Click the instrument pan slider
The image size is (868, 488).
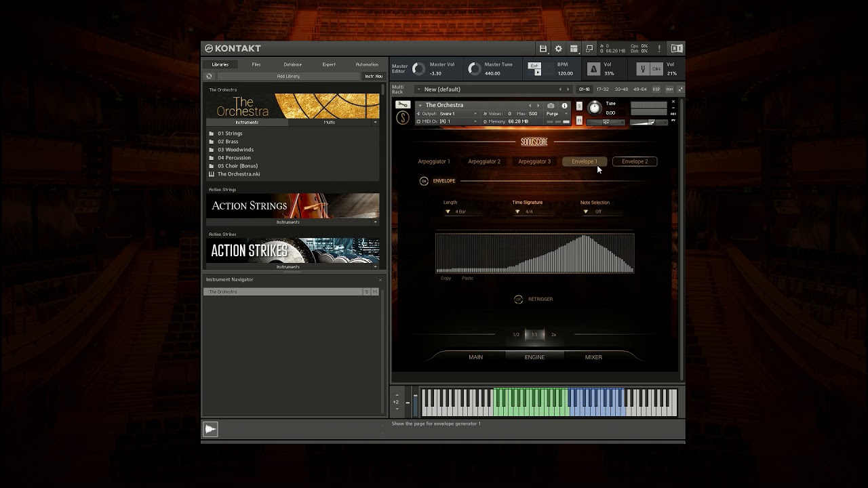pyautogui.click(x=606, y=122)
